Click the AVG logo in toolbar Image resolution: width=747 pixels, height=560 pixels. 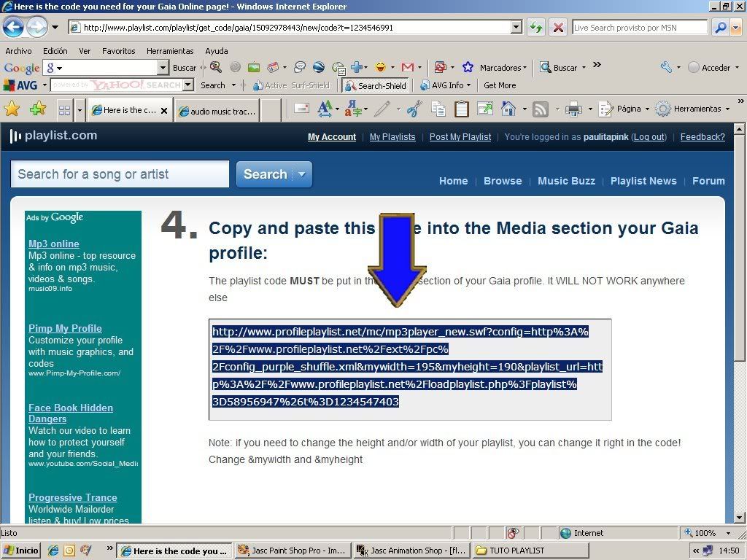pos(20,85)
